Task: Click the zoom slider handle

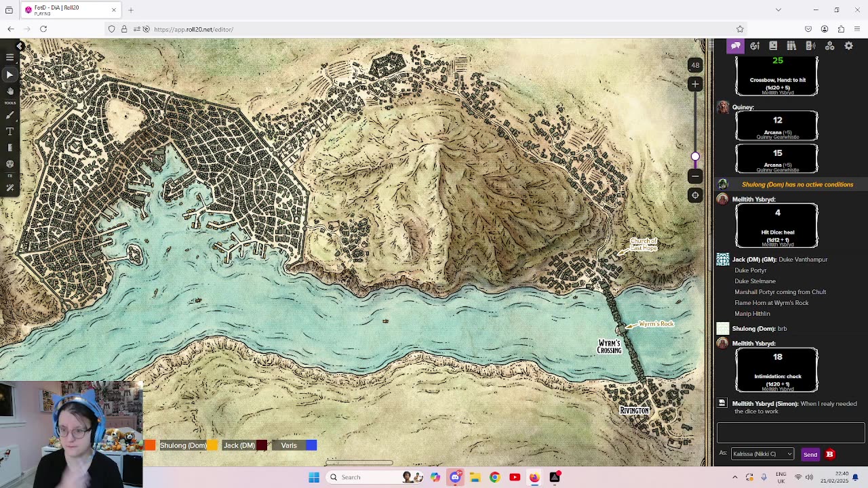Action: tap(695, 157)
